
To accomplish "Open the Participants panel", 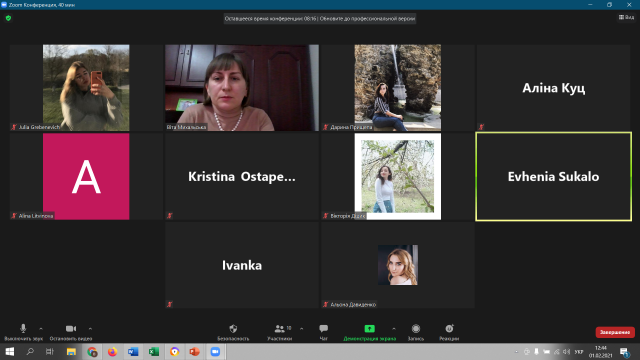I will click(x=280, y=332).
